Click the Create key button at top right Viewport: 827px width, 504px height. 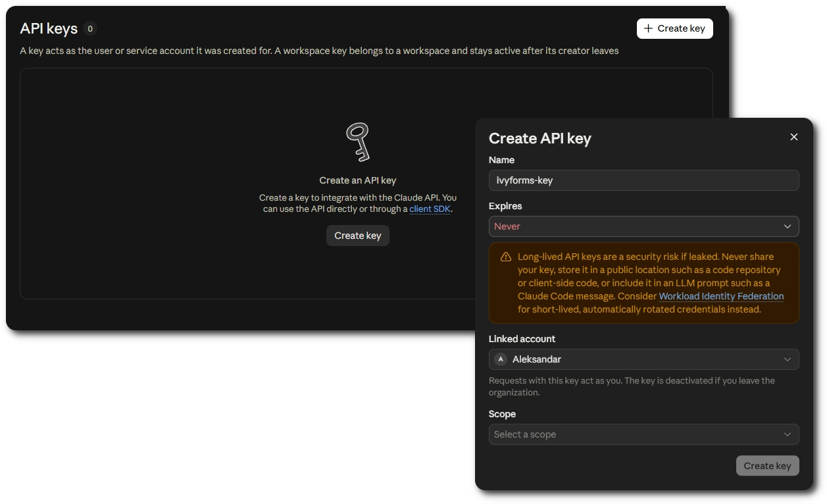point(674,28)
